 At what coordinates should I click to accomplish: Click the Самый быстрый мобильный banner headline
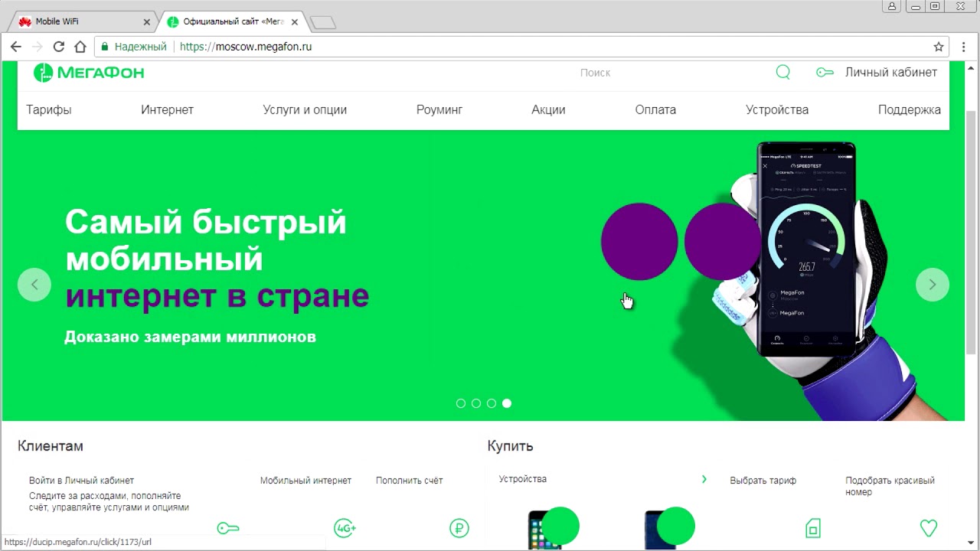pos(217,259)
